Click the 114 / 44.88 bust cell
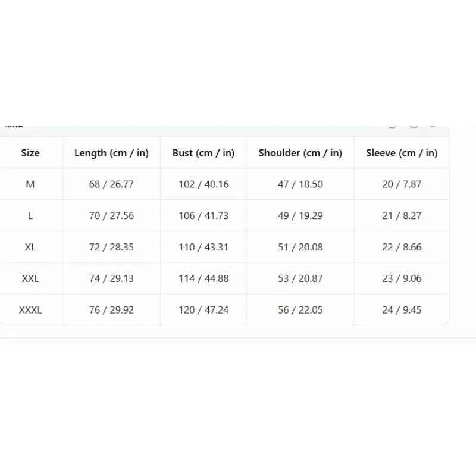This screenshot has width=476, height=476. [203, 278]
